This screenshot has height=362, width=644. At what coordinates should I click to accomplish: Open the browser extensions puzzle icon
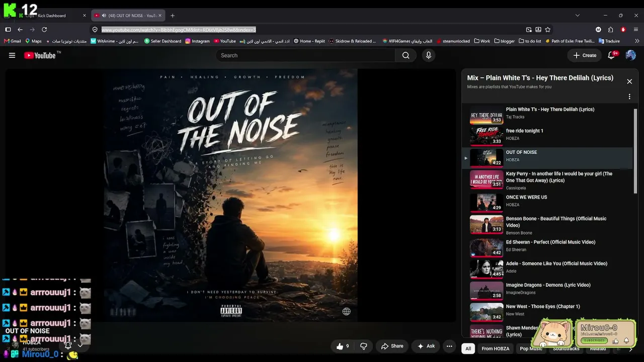pos(611,30)
